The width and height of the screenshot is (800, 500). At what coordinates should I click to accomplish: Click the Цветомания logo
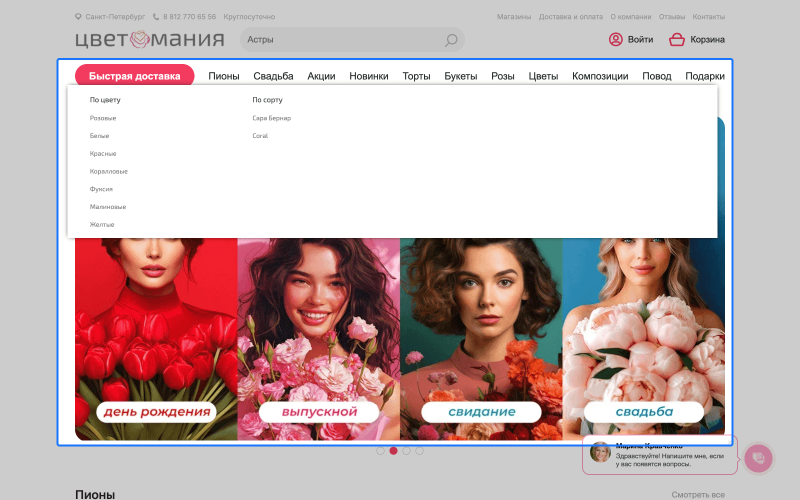pos(149,40)
